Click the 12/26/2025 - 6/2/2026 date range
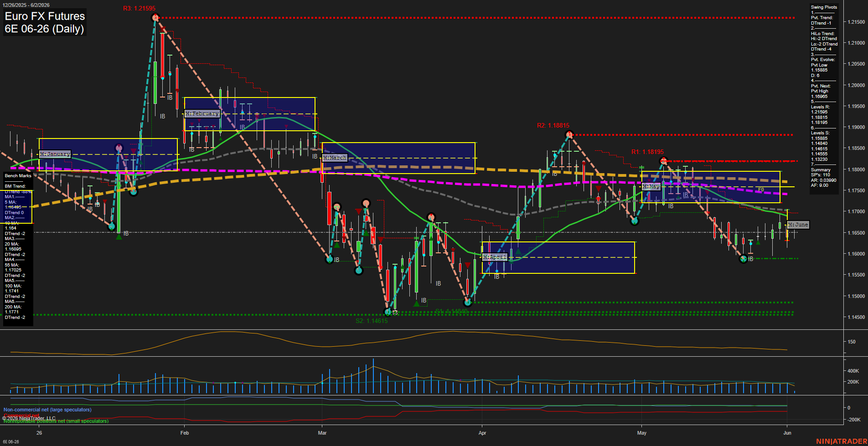868x446 pixels. (26, 5)
